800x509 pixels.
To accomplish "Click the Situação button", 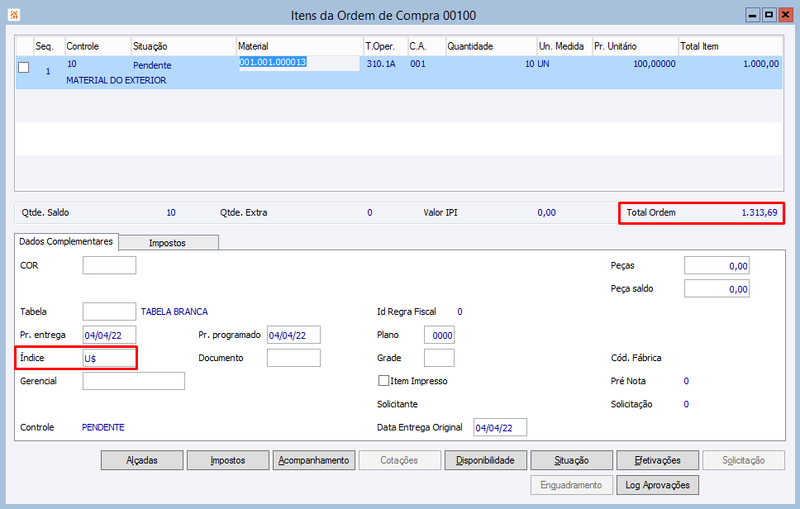I will point(571,460).
